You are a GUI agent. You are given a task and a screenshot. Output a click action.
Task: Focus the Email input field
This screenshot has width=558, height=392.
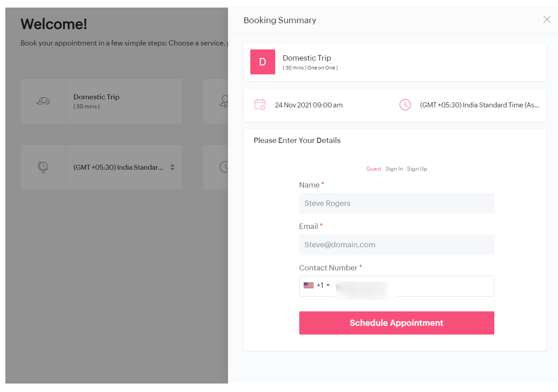coord(396,245)
